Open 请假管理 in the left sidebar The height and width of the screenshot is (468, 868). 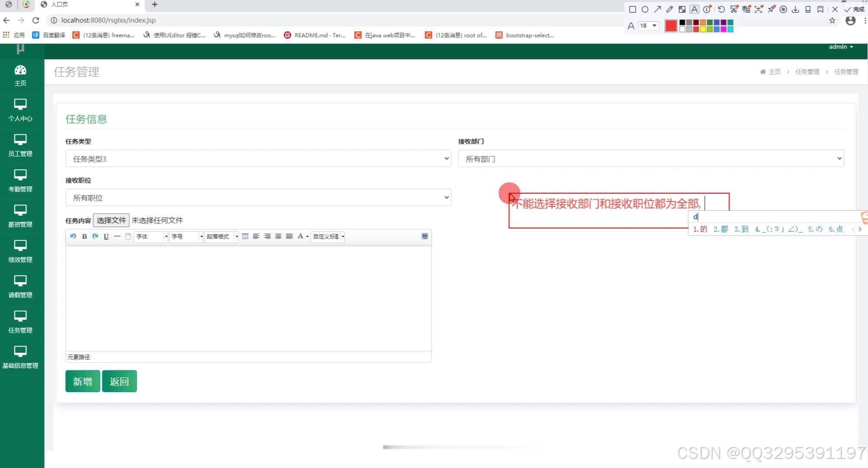(20, 287)
